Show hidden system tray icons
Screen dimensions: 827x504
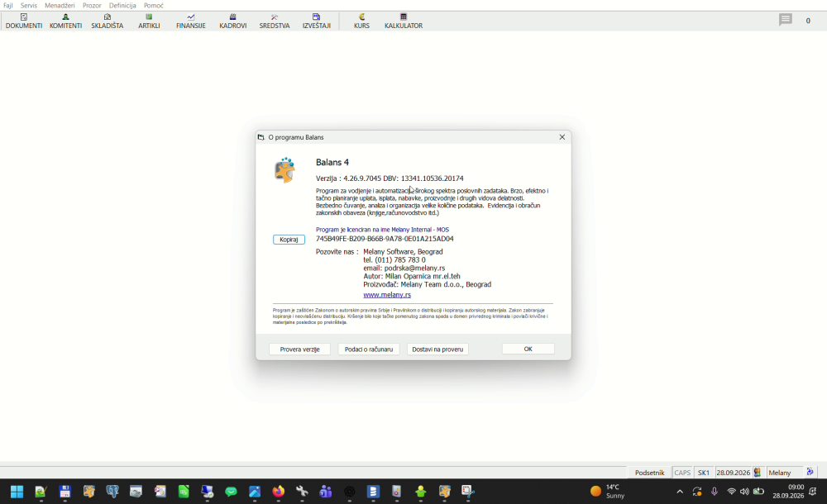[x=680, y=492]
